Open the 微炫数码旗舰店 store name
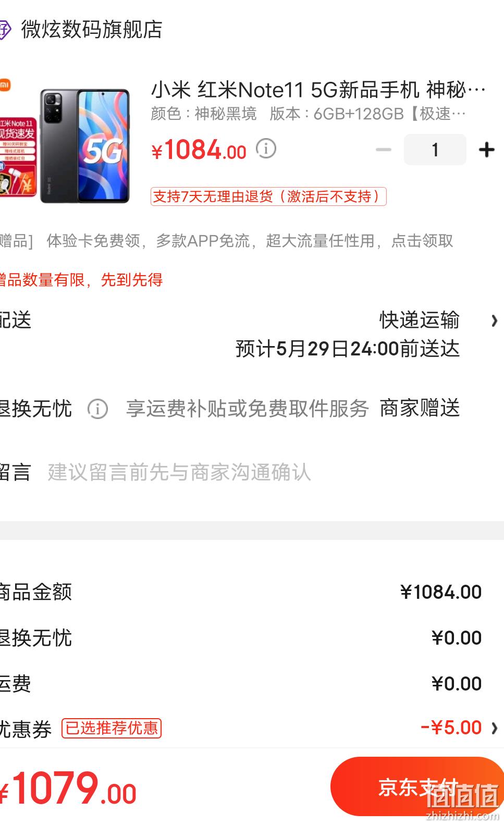 click(92, 30)
